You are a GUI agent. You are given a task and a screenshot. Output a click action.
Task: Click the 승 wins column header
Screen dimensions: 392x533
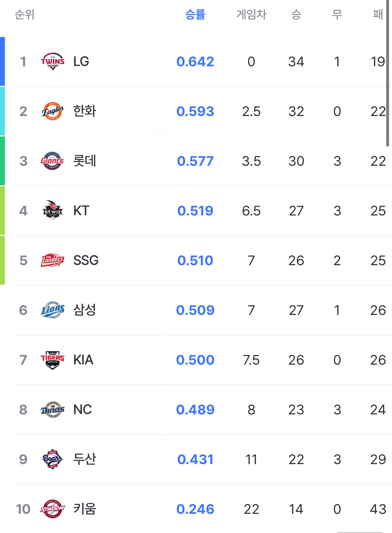coord(296,15)
